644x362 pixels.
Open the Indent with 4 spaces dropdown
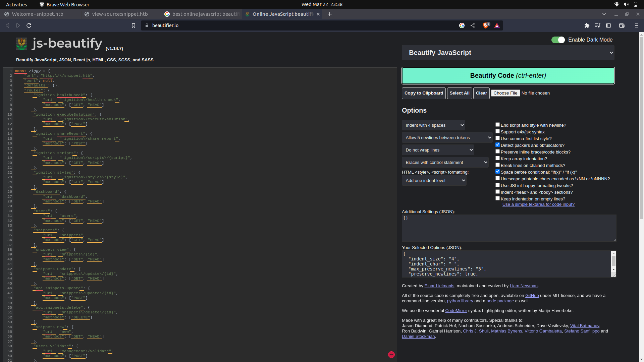pos(433,125)
